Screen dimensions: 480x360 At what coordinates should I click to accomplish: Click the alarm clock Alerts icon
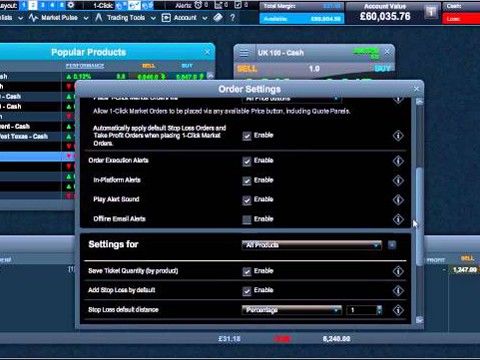(198, 5)
